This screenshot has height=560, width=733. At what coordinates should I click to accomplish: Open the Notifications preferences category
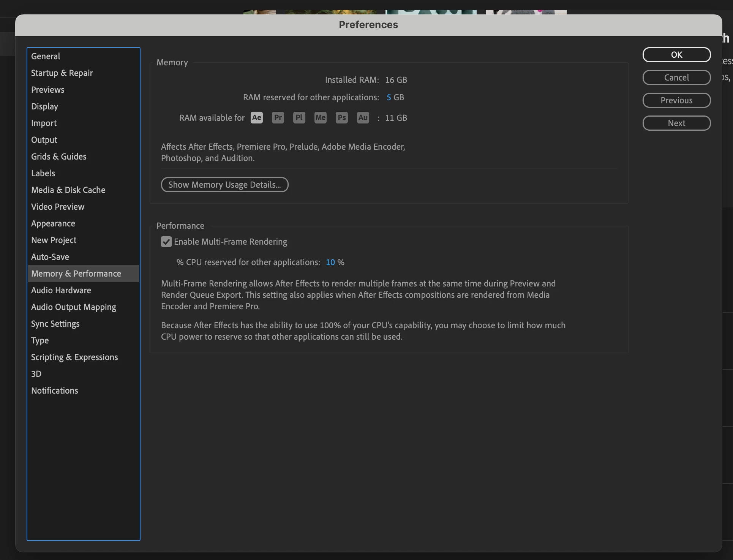[x=55, y=391]
